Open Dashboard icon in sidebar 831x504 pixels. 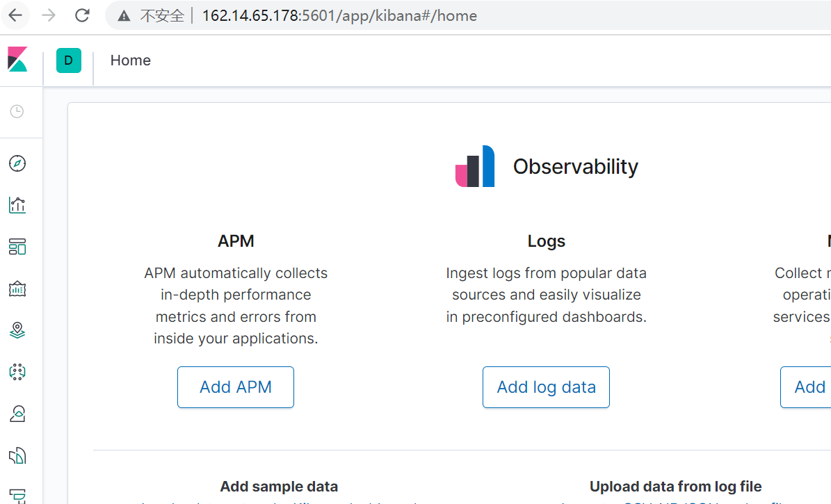tap(17, 247)
